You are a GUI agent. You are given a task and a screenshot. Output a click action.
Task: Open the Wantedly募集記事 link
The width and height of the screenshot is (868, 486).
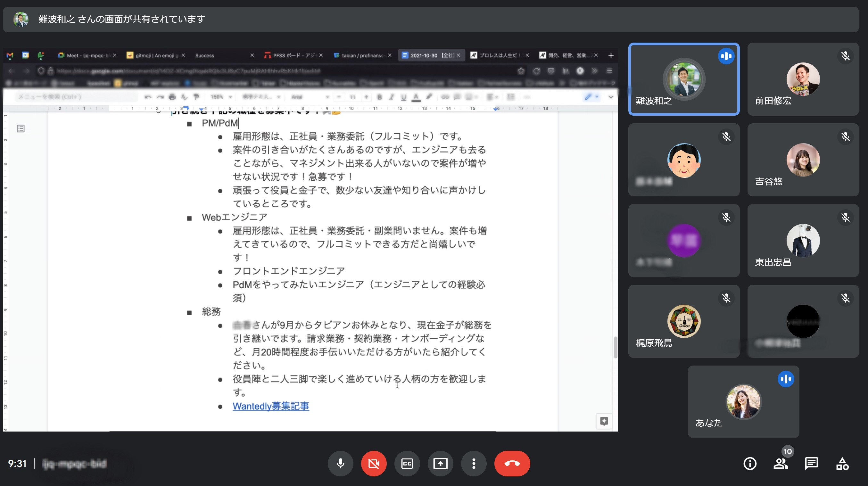(x=270, y=406)
